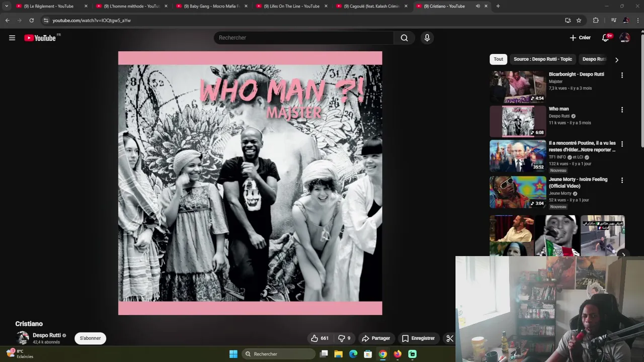Reload the current page

click(31, 20)
